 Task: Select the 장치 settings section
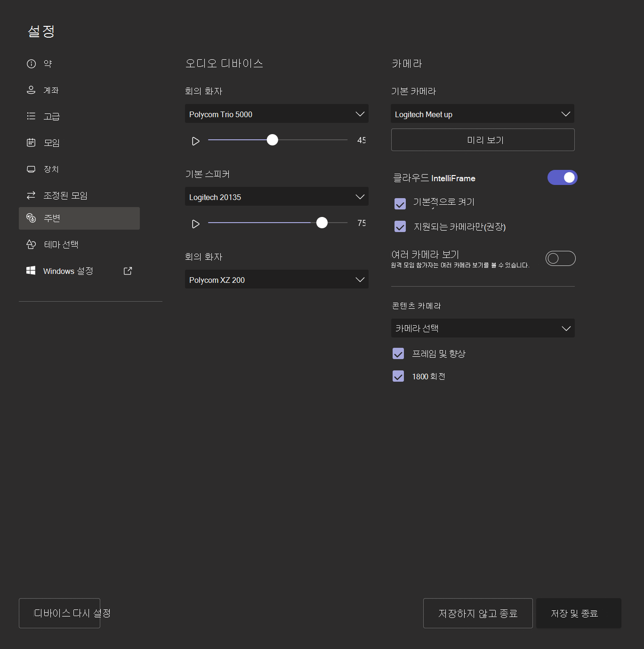79,169
